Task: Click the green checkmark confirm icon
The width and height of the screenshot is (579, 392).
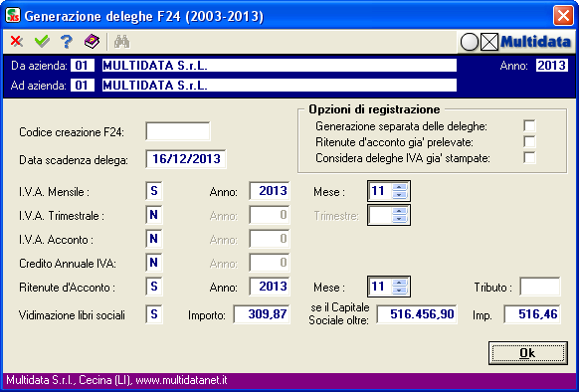Action: click(x=42, y=42)
